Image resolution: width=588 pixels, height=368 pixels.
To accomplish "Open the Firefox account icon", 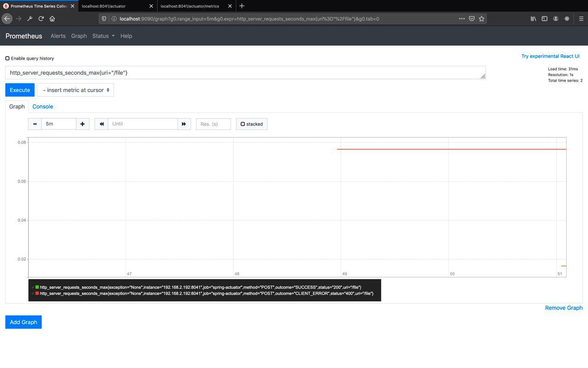I will coord(556,19).
